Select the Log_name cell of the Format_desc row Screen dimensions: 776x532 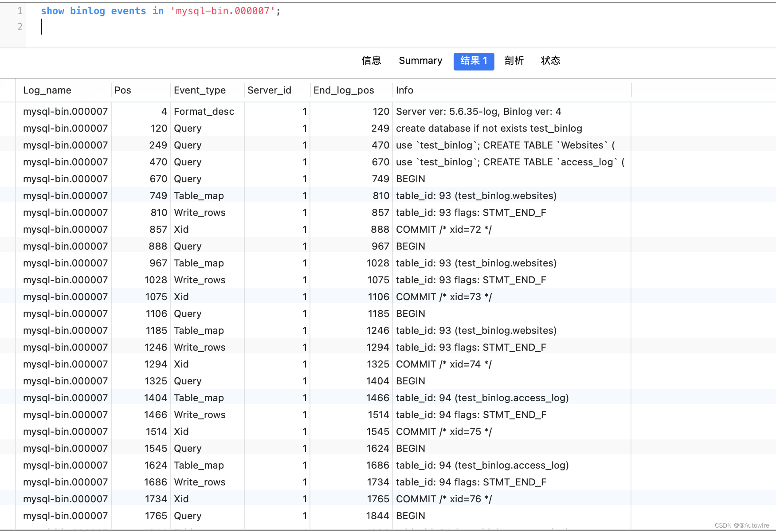pos(63,112)
